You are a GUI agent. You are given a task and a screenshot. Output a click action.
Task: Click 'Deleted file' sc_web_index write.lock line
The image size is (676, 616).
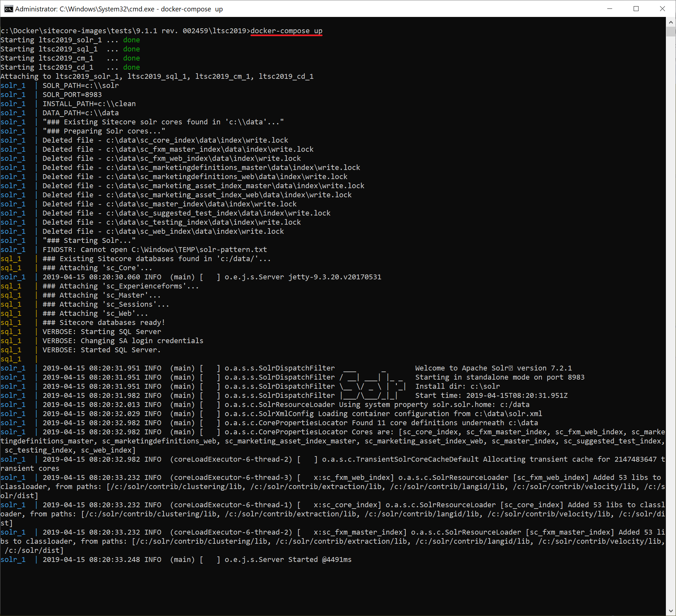tap(163, 231)
